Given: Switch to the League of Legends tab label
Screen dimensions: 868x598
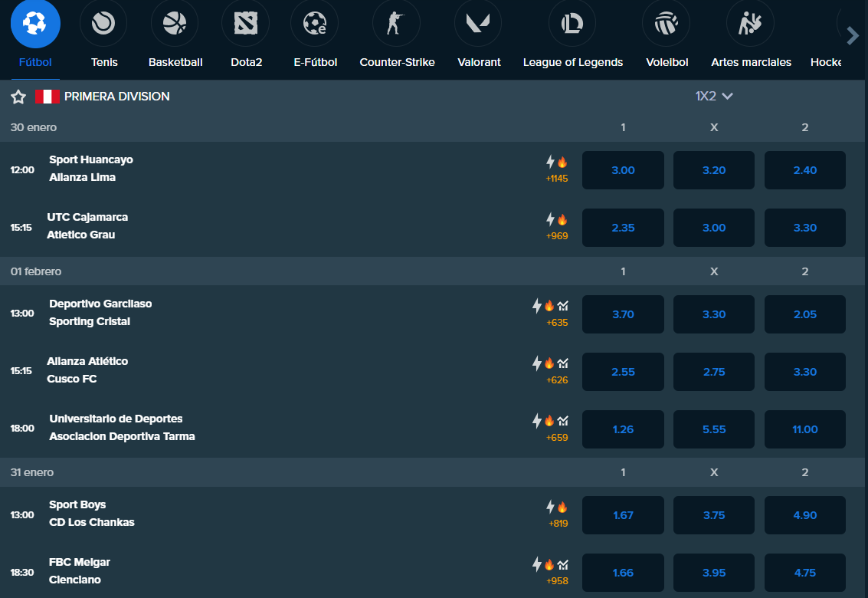Looking at the screenshot, I should point(573,62).
